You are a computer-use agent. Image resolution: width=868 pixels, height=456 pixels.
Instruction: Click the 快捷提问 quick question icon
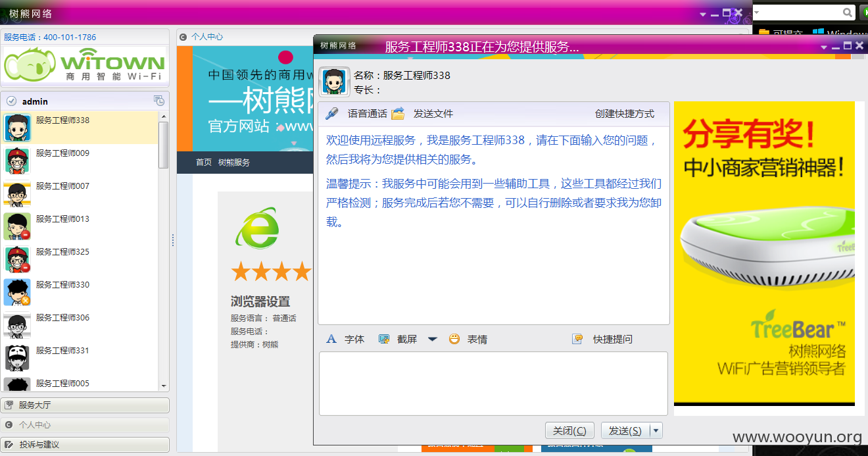pyautogui.click(x=577, y=339)
